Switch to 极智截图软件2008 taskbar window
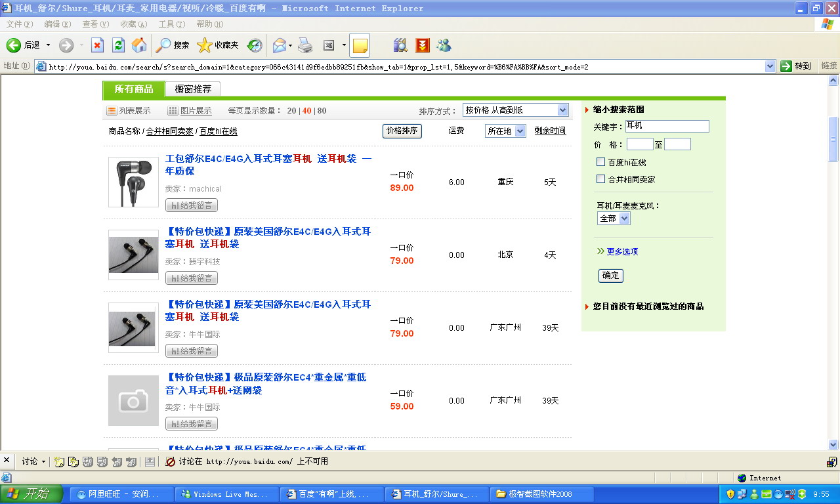The width and height of the screenshot is (840, 504). [542, 494]
